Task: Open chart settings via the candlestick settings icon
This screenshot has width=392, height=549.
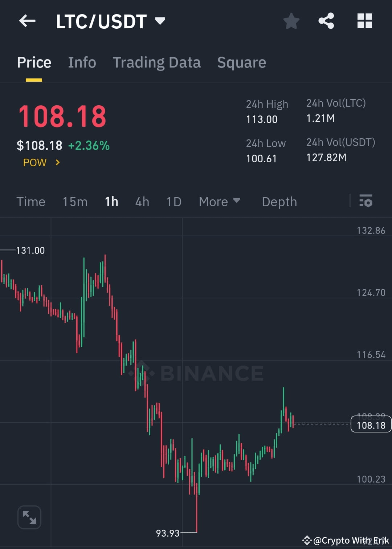Action: [x=366, y=202]
